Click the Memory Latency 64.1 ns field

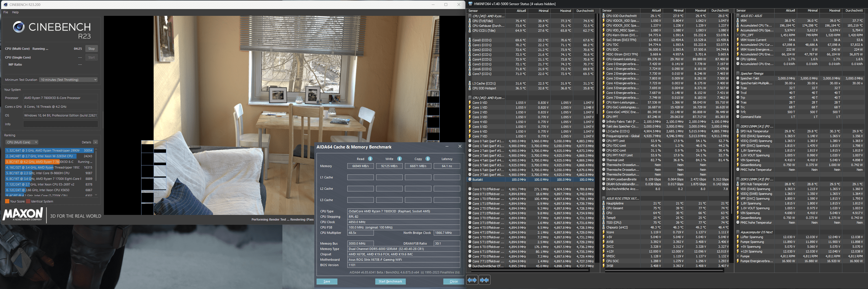[447, 166]
